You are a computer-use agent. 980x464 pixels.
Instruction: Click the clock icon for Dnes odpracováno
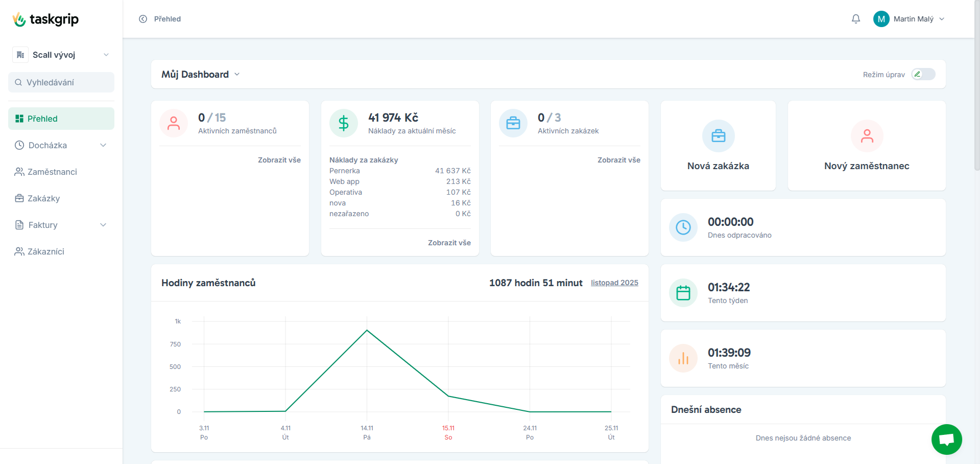coord(683,227)
